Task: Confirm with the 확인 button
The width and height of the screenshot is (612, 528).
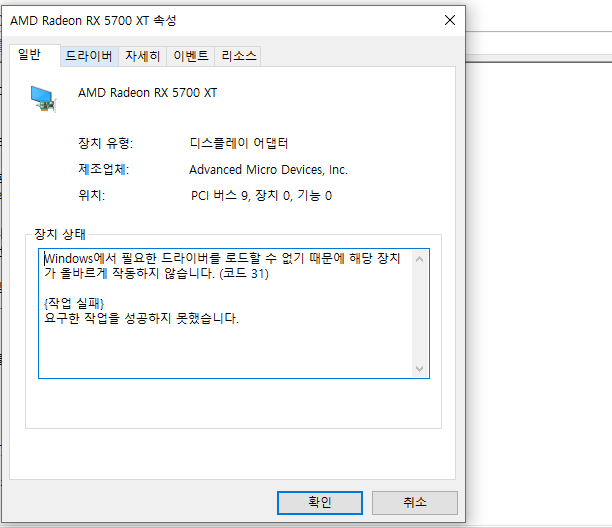Action: [x=320, y=502]
